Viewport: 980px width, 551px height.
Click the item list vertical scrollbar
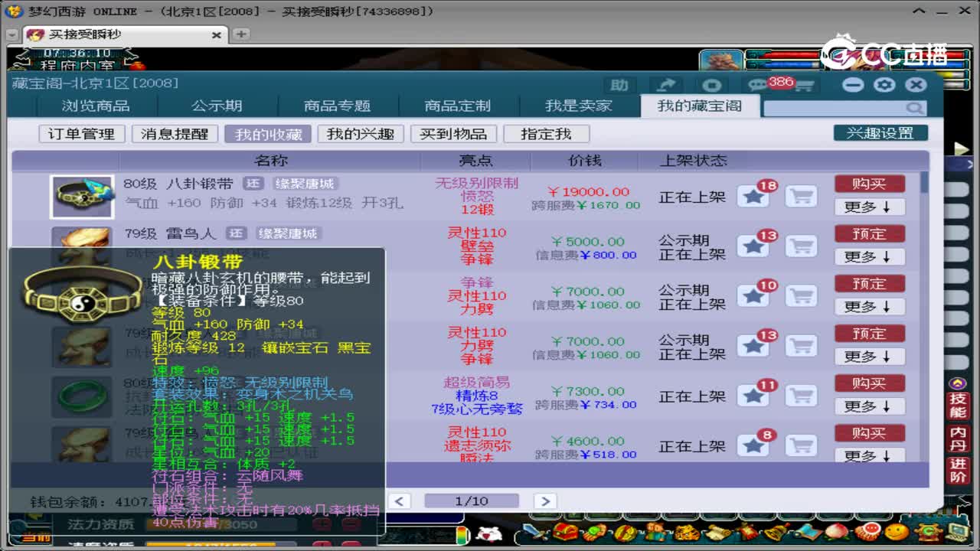point(924,316)
